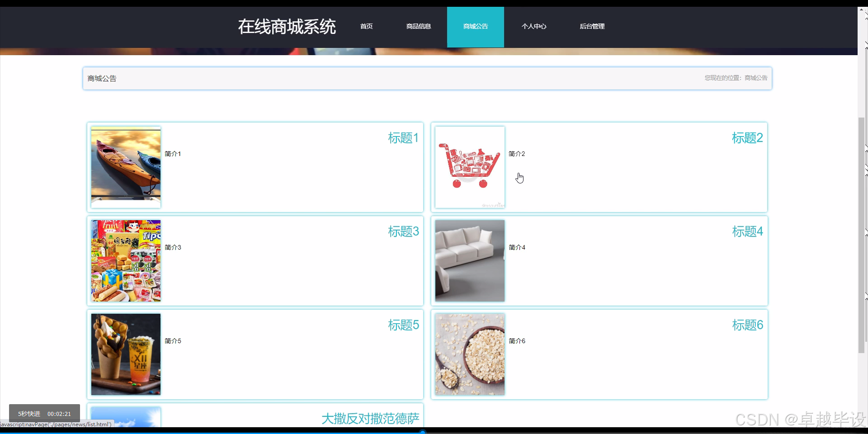This screenshot has width=868, height=434.
Task: Click the white sofa thumbnail
Action: [x=470, y=260]
